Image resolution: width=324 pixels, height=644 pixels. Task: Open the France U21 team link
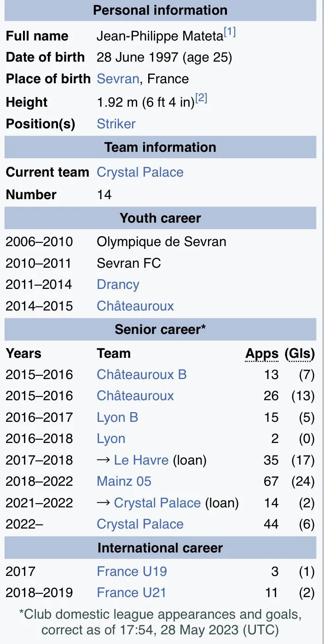coord(131,593)
